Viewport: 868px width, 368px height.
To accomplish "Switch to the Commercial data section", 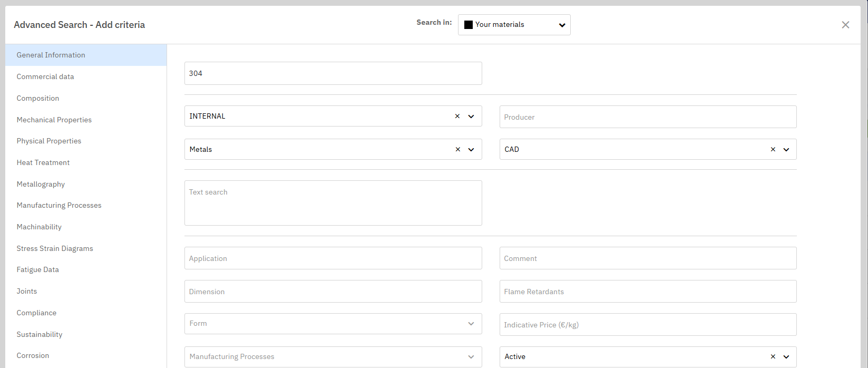I will [x=45, y=76].
